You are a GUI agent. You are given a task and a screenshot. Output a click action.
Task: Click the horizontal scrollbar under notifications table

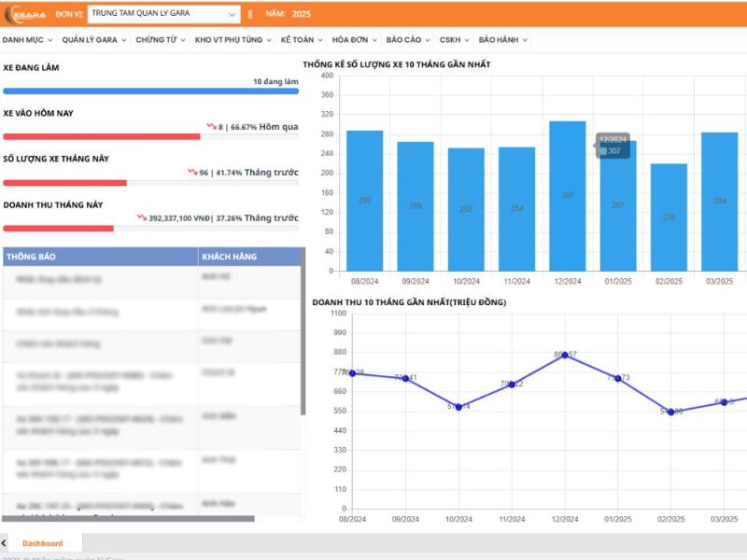[128, 518]
